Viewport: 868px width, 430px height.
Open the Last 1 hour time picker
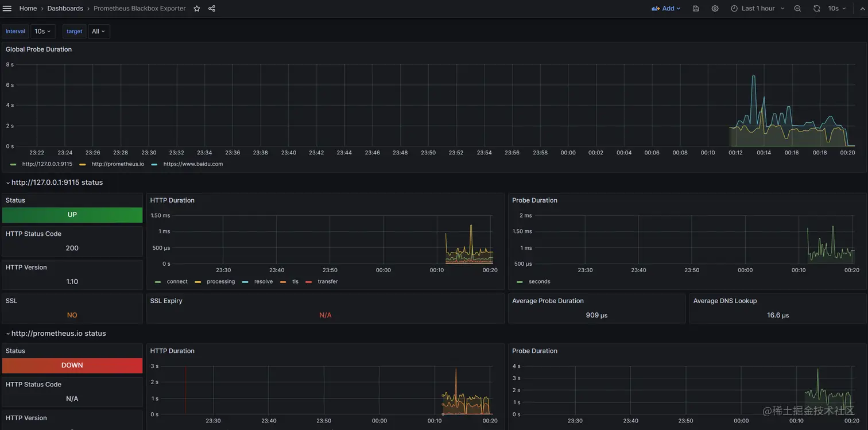[x=757, y=9]
